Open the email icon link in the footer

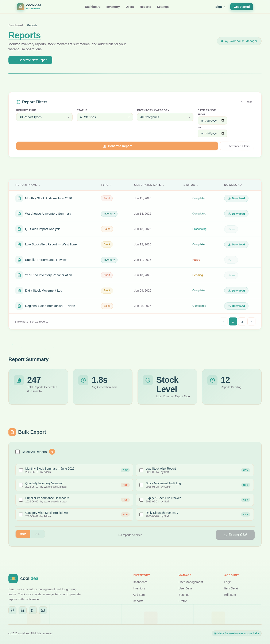coord(43,610)
